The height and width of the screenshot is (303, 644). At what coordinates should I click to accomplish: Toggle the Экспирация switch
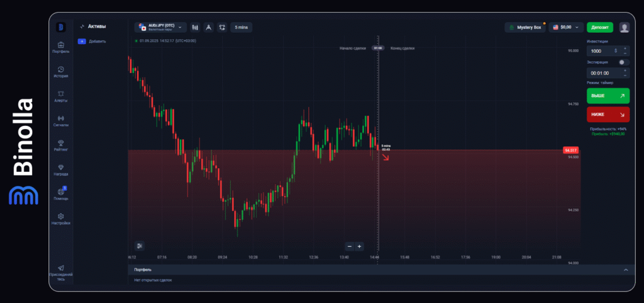pyautogui.click(x=623, y=62)
